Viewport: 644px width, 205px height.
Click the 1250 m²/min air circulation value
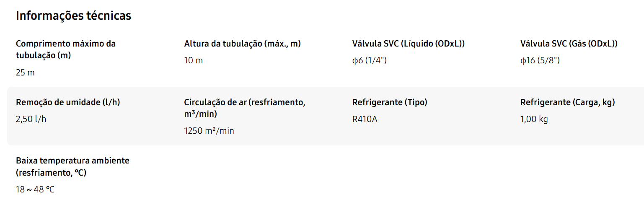click(x=209, y=131)
